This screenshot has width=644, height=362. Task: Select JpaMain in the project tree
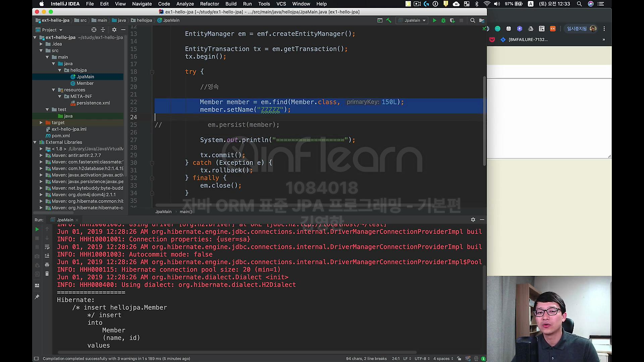click(85, 76)
